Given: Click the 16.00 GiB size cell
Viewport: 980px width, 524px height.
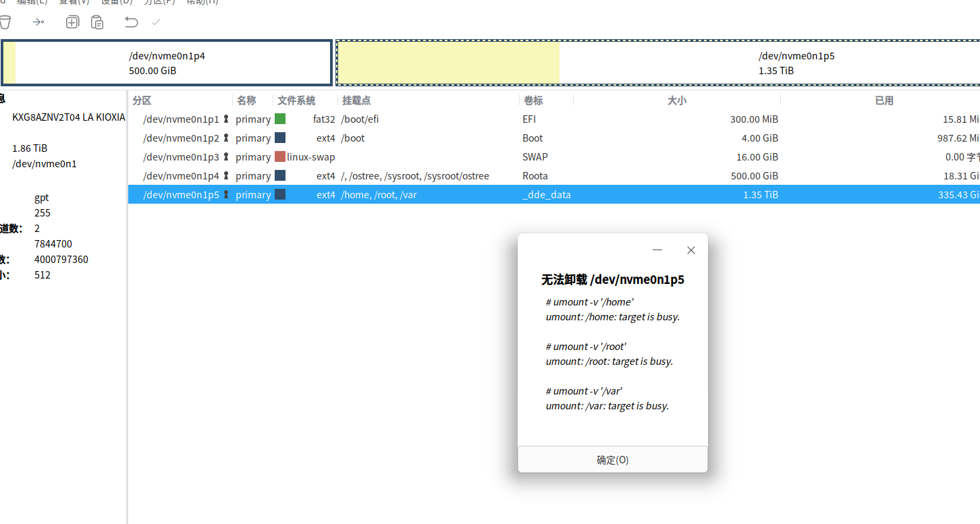Looking at the screenshot, I should [757, 157].
